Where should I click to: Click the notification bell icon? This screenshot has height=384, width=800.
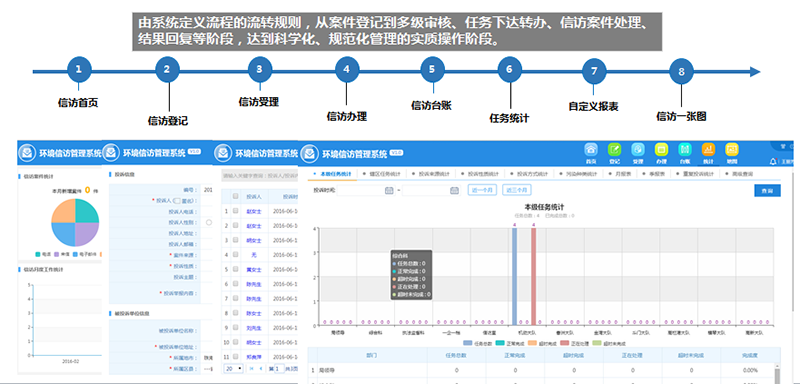[x=773, y=162]
